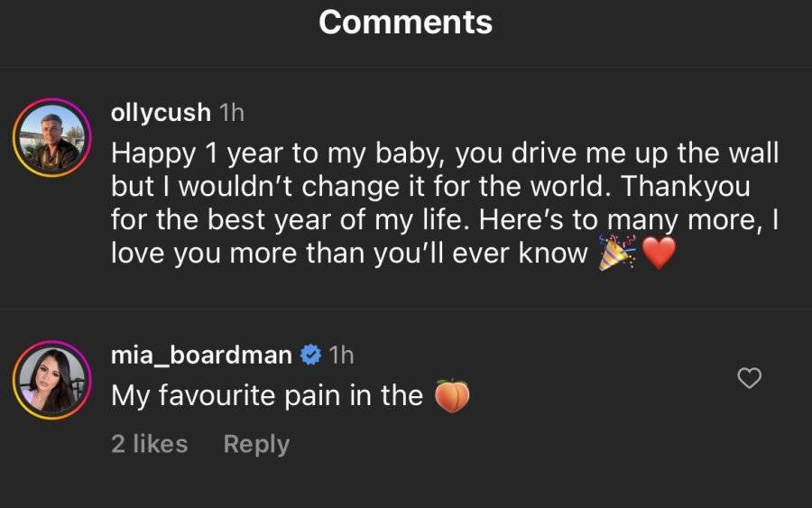Tap the mia_boardman username
The width and height of the screenshot is (812, 508).
[201, 356]
